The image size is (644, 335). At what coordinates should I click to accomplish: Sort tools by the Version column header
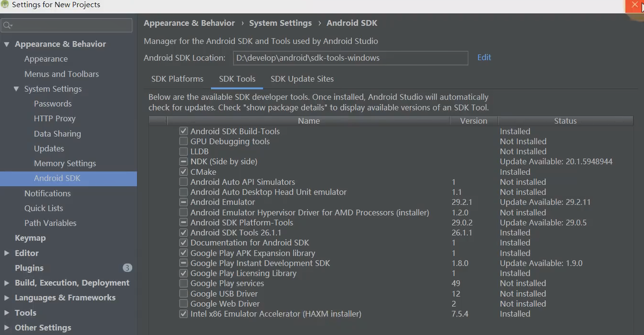click(x=473, y=121)
